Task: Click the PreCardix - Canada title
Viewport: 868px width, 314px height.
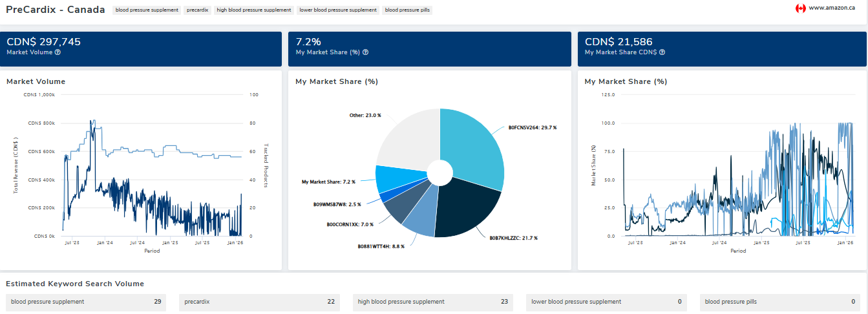Action: click(55, 10)
